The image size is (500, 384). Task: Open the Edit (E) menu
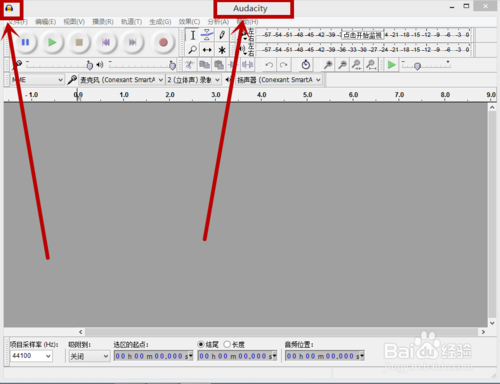[x=46, y=22]
